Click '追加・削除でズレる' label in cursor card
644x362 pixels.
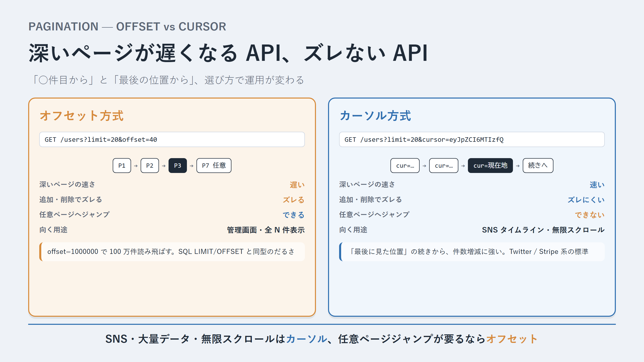tap(371, 200)
